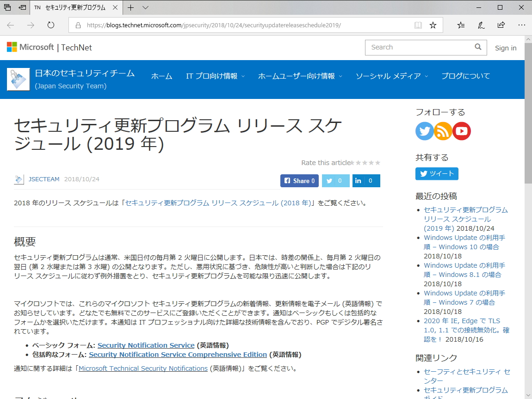Open the Facebook Share 0 button
532x399 pixels.
point(299,180)
